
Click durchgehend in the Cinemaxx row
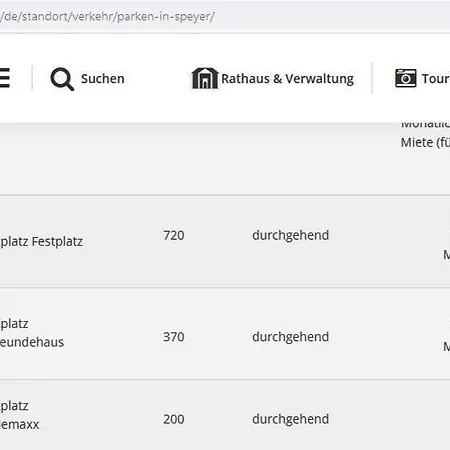[290, 419]
